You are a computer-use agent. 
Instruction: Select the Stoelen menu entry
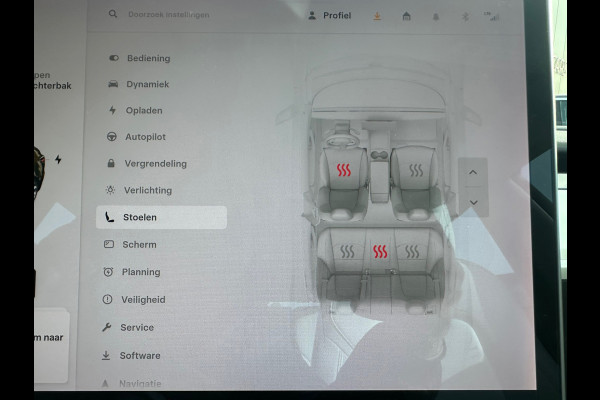tap(161, 217)
